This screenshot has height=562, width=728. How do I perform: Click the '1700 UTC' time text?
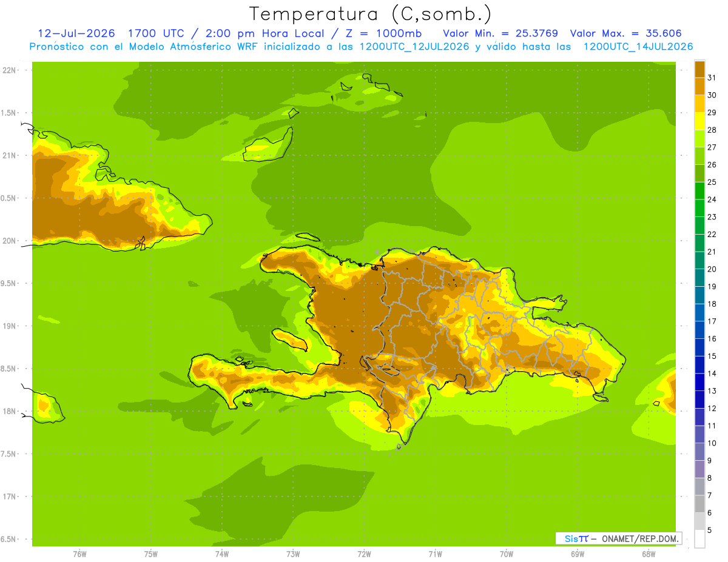156,33
